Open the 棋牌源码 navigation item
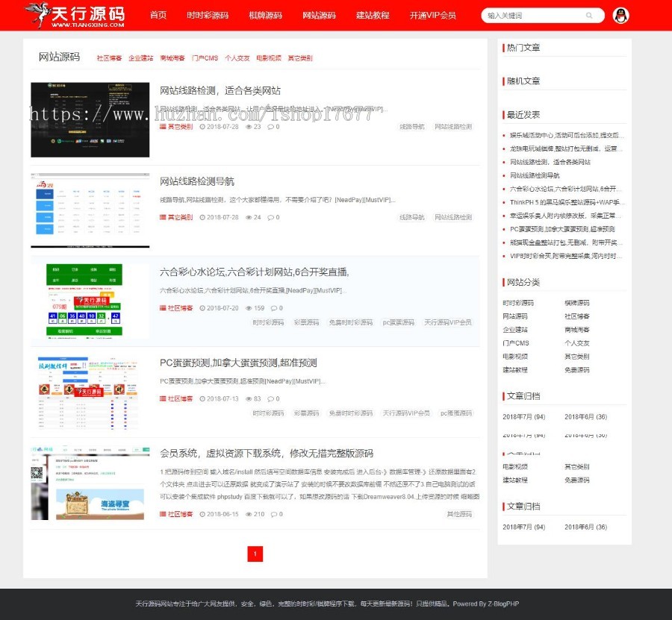Image resolution: width=672 pixels, height=620 pixels. click(265, 16)
